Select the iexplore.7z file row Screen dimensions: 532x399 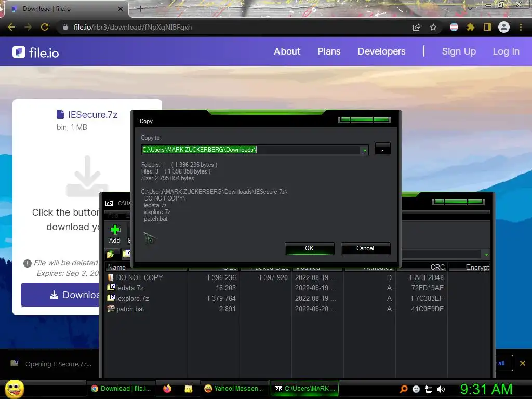point(298,299)
